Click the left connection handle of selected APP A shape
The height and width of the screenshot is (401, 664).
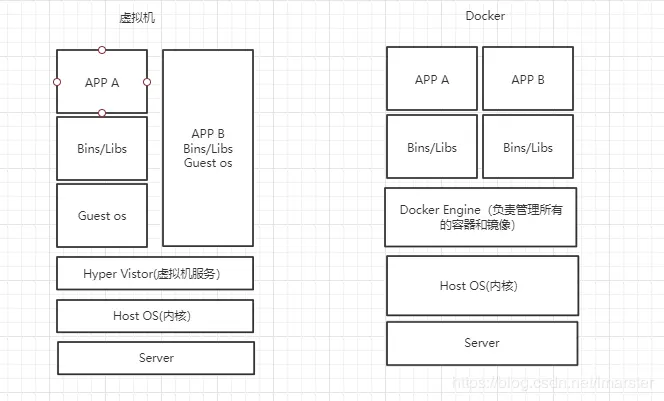[57, 82]
